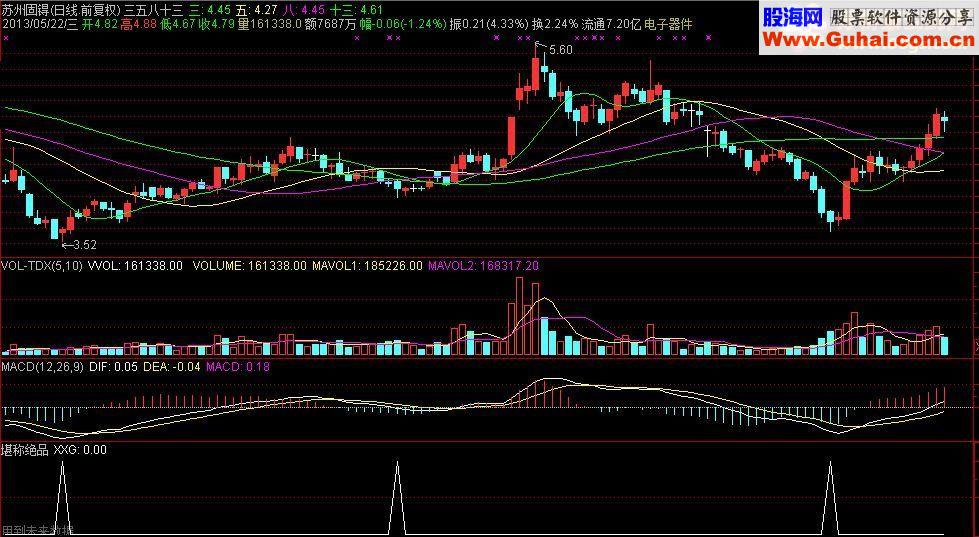Image resolution: width=979 pixels, height=537 pixels.
Task: Click the middle XXG signal spike
Action: 398,498
